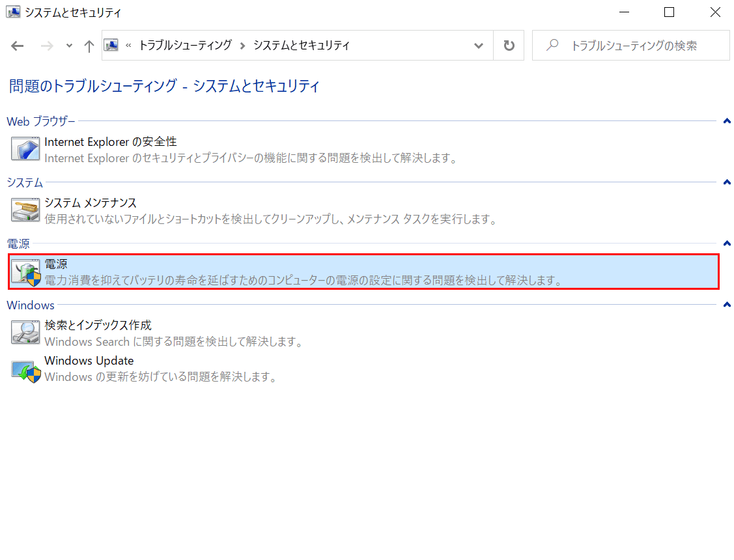
Task: Click the Windows Search description text
Action: [175, 341]
